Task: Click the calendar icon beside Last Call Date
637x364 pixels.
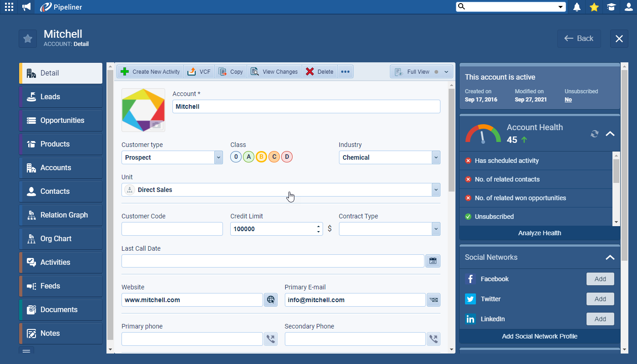Action: [433, 261]
